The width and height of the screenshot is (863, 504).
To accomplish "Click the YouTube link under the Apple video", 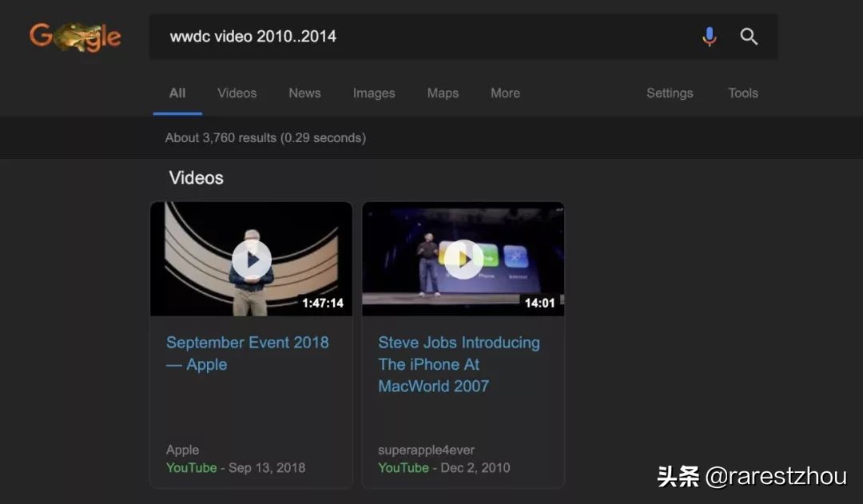I will point(191,467).
